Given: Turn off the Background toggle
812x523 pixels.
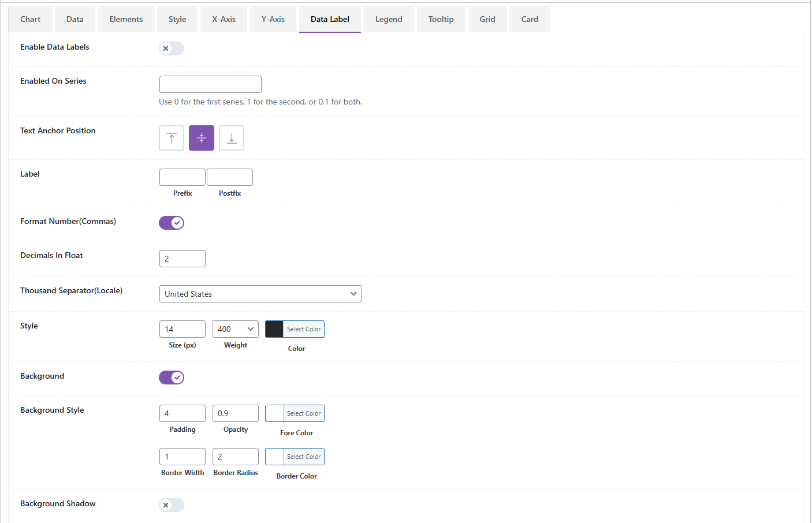Looking at the screenshot, I should pyautogui.click(x=172, y=377).
